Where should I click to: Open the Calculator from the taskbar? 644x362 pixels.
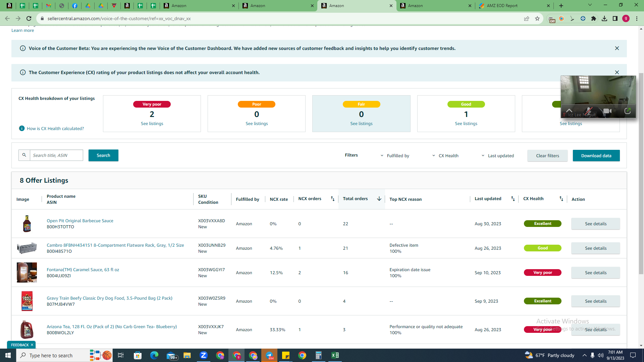click(x=319, y=355)
